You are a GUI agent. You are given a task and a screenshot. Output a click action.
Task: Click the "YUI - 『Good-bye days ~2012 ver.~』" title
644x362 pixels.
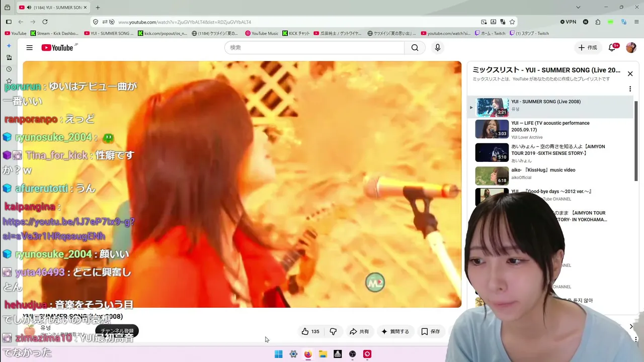551,192
